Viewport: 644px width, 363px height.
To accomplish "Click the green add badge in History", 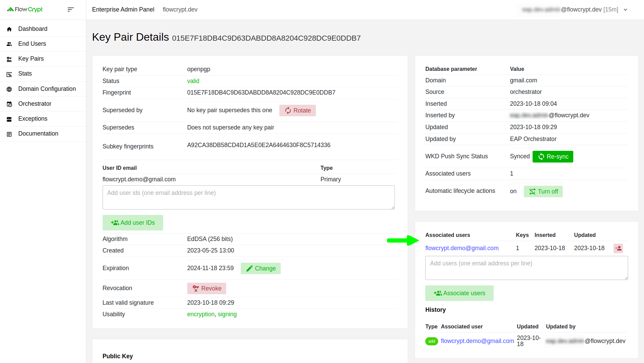I will (x=432, y=341).
